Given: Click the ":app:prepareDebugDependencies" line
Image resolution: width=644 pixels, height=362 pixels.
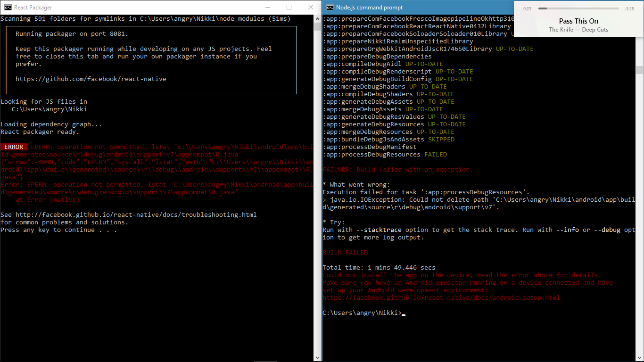Looking at the screenshot, I should click(x=377, y=57).
